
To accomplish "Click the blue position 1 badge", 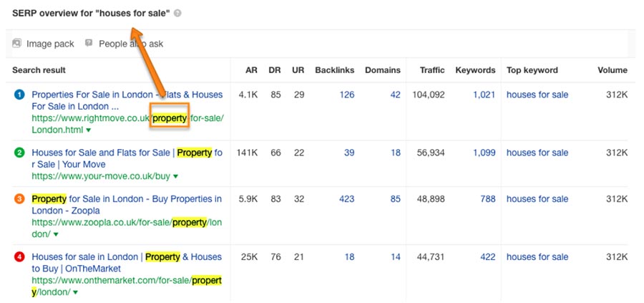I will point(20,95).
